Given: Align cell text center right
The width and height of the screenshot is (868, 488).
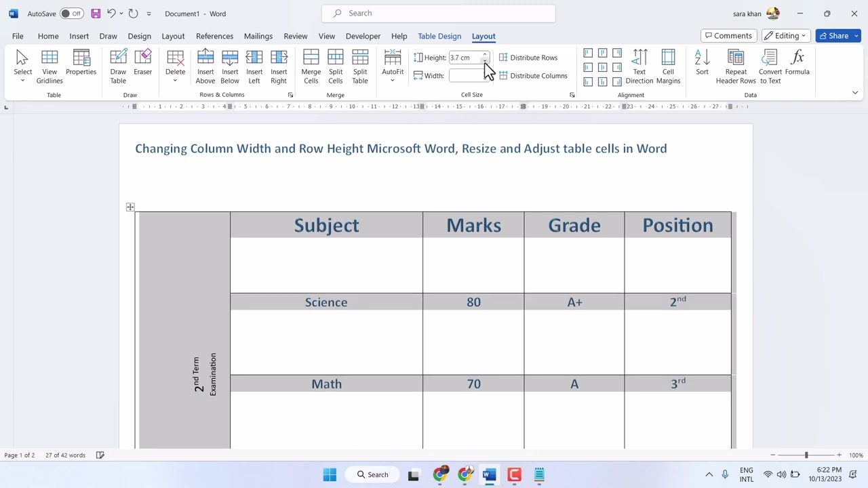Looking at the screenshot, I should pos(616,67).
